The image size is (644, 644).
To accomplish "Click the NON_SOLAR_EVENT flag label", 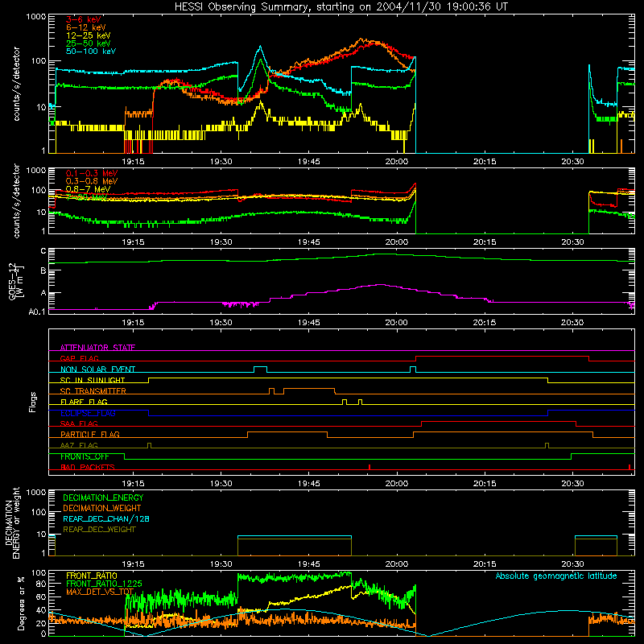I will coord(97,369).
